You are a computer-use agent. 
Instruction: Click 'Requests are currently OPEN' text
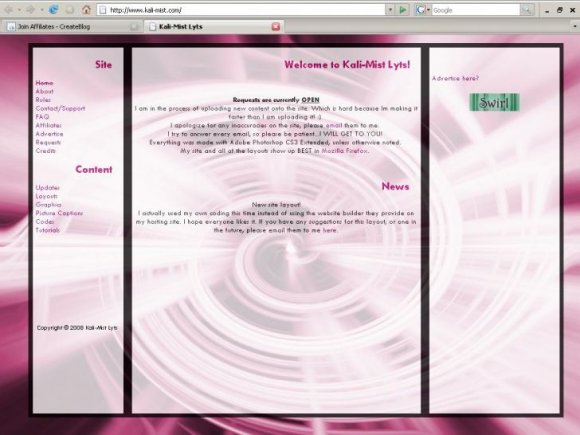click(x=276, y=100)
